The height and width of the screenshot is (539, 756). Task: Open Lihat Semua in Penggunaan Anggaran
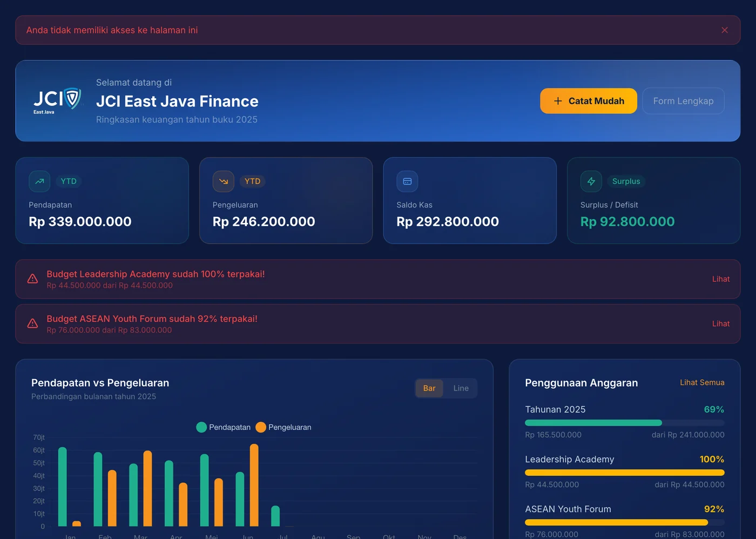coord(702,382)
